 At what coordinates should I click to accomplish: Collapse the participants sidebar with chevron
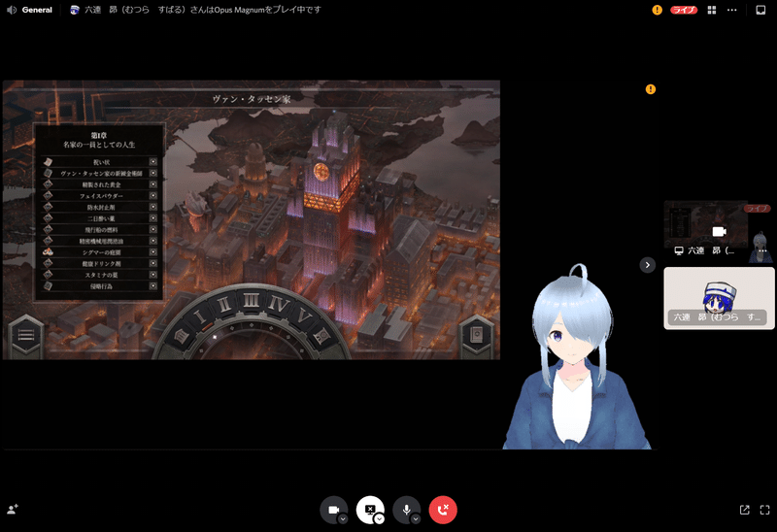point(647,265)
